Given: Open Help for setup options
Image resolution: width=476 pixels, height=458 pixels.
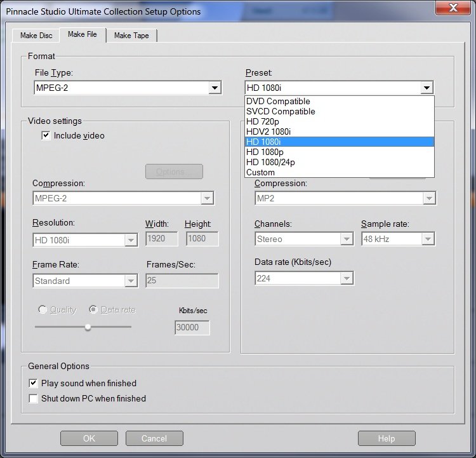Looking at the screenshot, I should pos(387,438).
